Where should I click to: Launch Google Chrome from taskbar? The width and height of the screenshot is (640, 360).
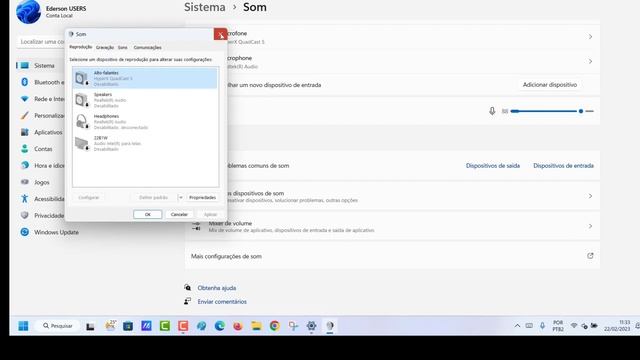pos(275,326)
